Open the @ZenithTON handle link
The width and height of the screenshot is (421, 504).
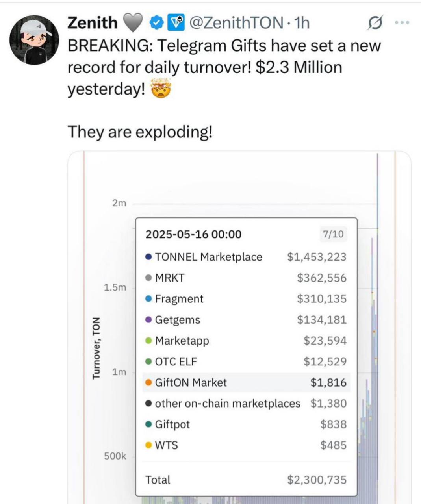point(236,23)
